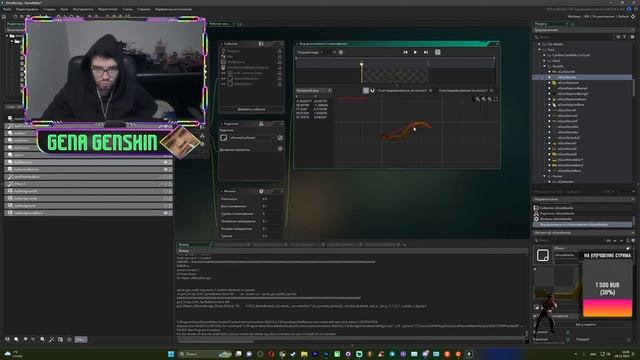Click the home icon in the main toolbar

pyautogui.click(x=4, y=17)
